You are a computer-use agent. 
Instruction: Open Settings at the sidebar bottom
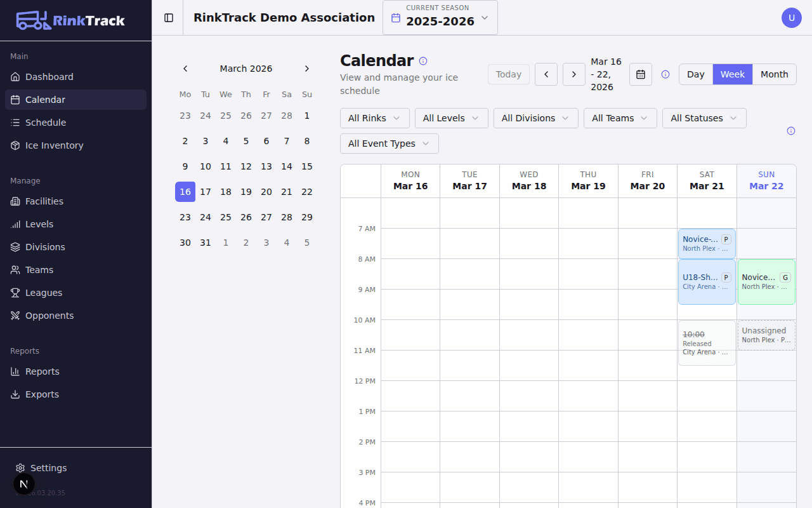click(x=48, y=467)
